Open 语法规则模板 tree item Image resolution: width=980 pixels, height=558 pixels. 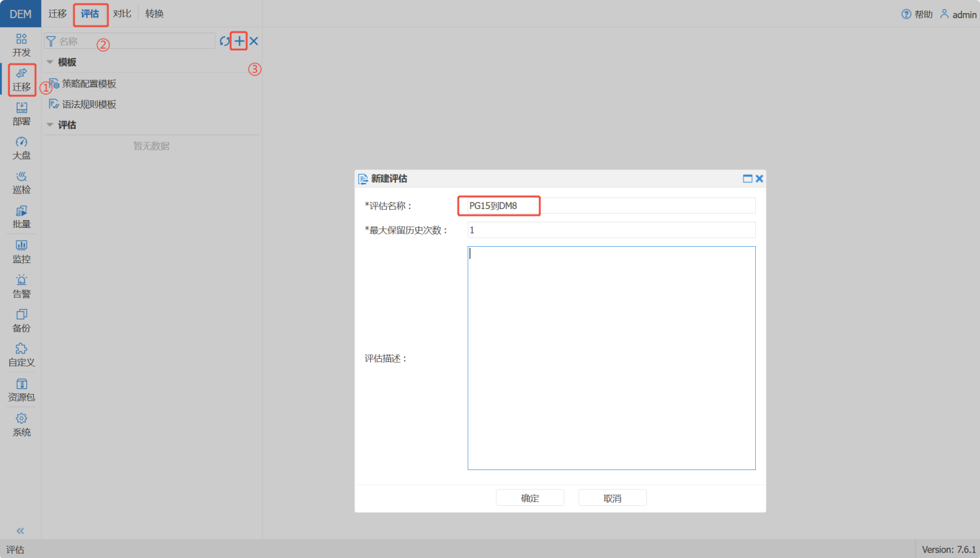click(83, 104)
